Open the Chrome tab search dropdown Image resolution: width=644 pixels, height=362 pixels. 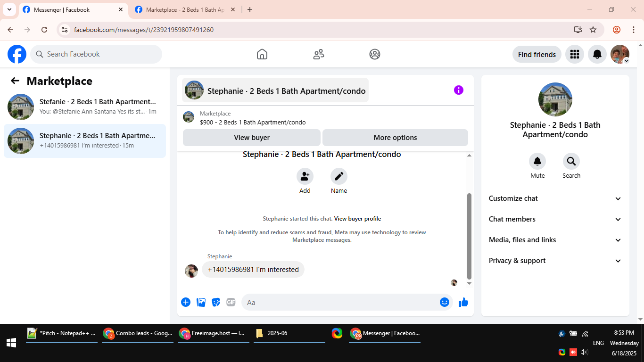9,9
